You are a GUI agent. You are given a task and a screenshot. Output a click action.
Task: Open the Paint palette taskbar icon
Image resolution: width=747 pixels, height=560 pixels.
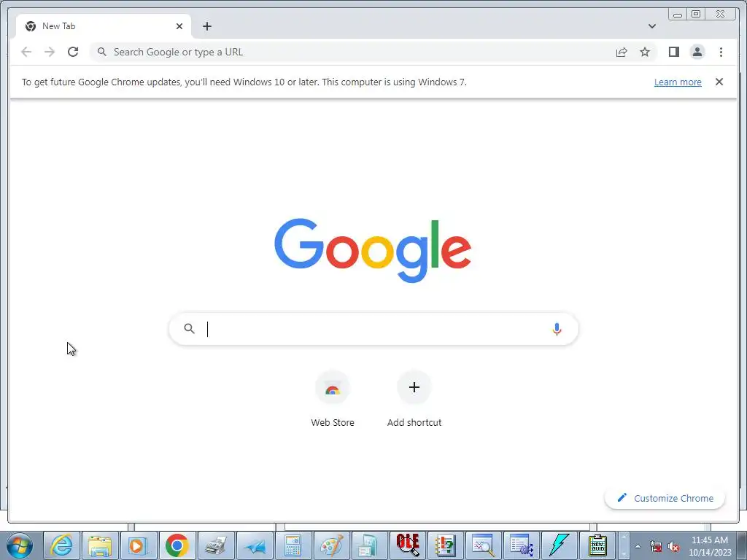point(332,545)
